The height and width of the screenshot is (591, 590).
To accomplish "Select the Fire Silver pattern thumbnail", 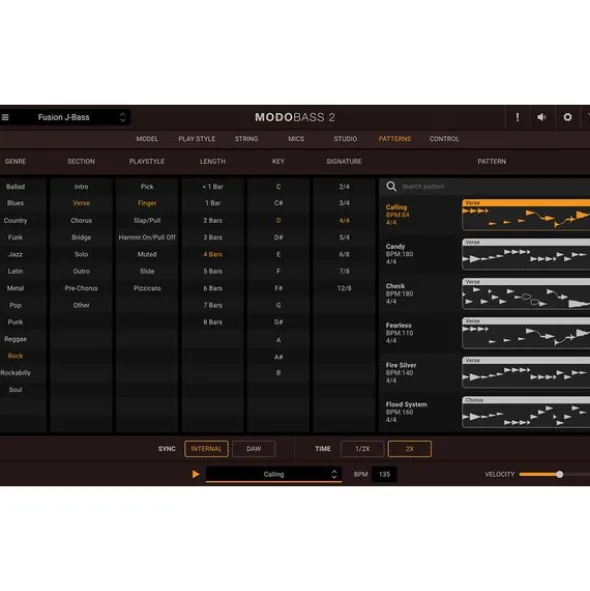I will [x=526, y=372].
